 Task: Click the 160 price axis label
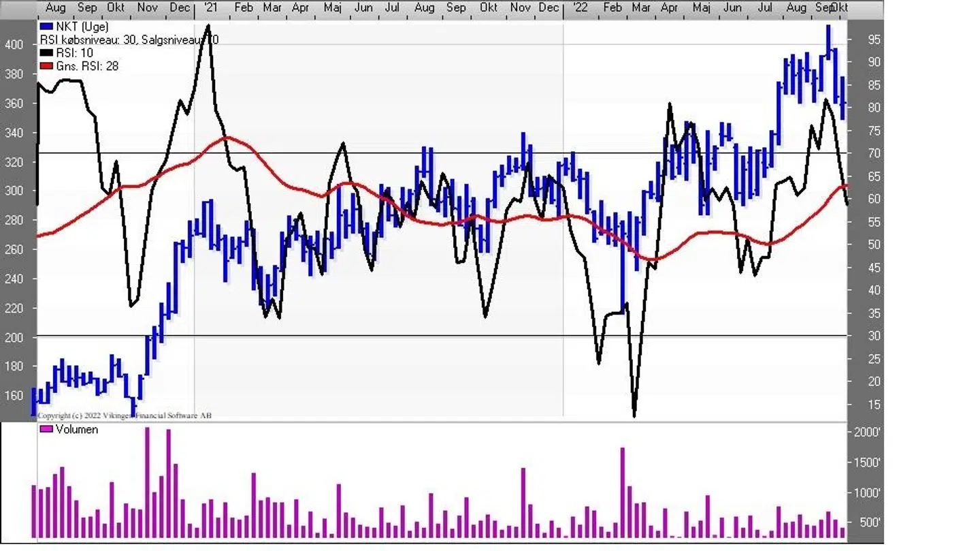pyautogui.click(x=15, y=396)
